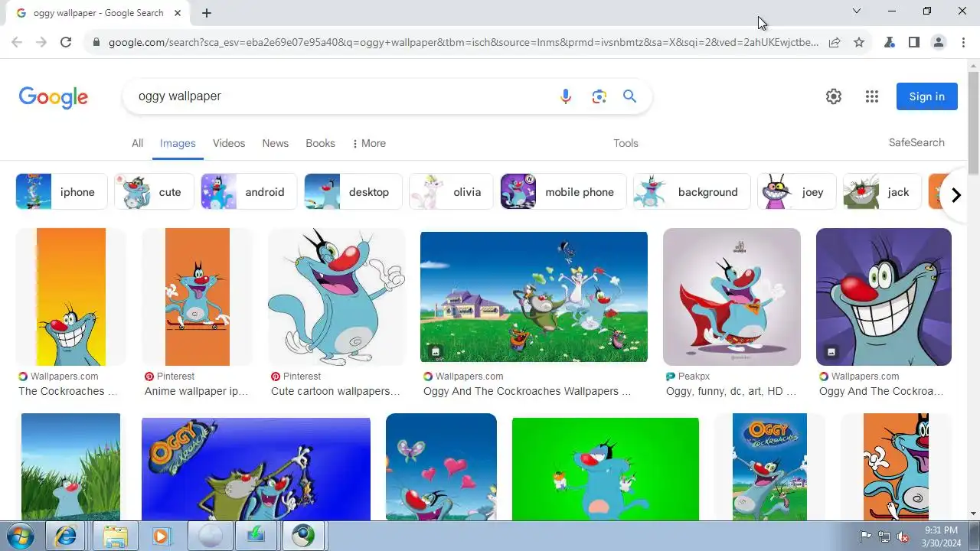Open green screen Oggy thumbnail
The image size is (980, 551).
[606, 468]
